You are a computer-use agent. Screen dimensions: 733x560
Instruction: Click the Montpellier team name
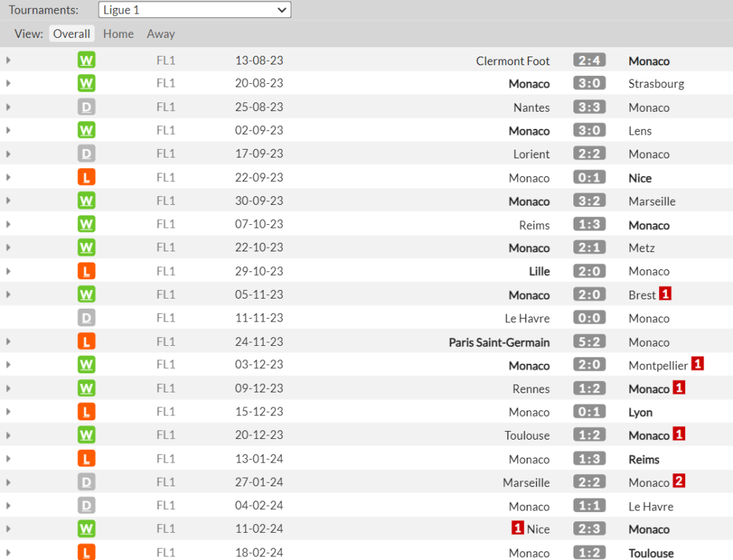[x=659, y=366]
